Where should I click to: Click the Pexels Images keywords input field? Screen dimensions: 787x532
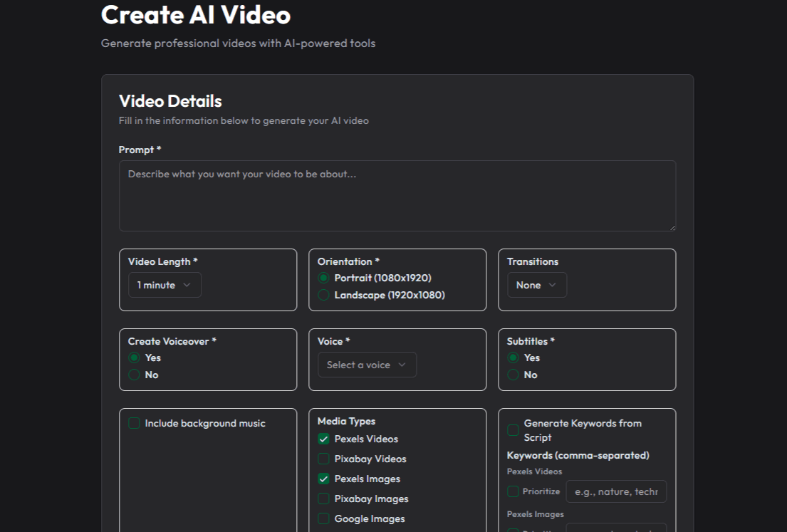(616, 530)
